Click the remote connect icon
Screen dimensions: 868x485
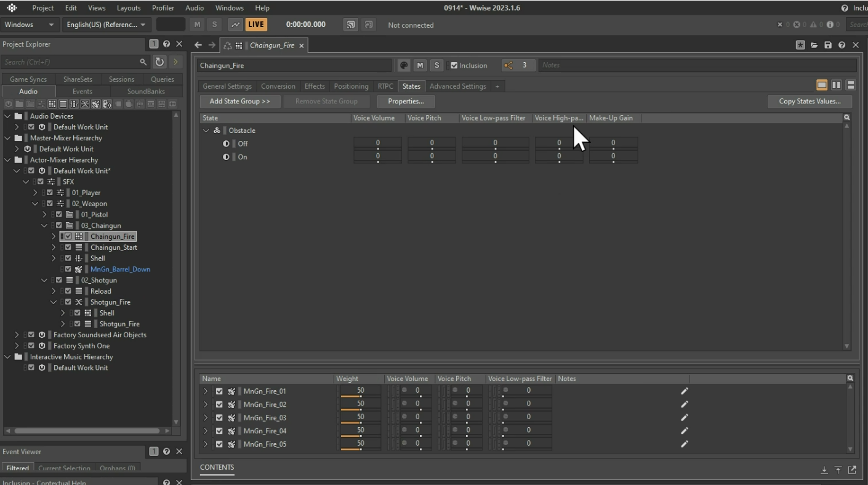tap(351, 25)
